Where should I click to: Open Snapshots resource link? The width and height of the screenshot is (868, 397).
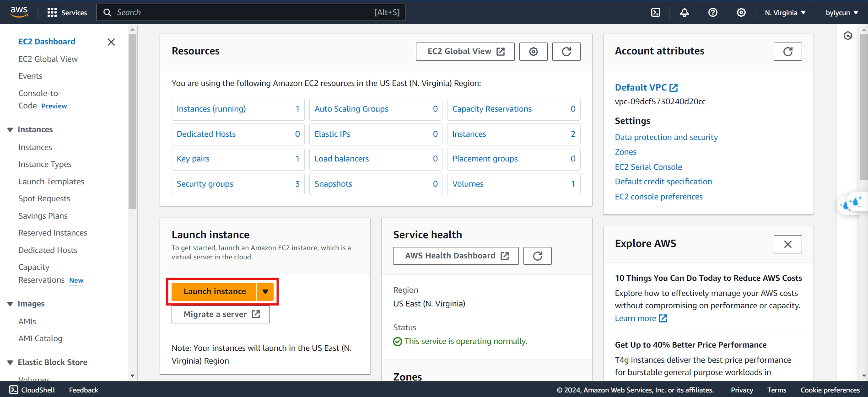[333, 184]
